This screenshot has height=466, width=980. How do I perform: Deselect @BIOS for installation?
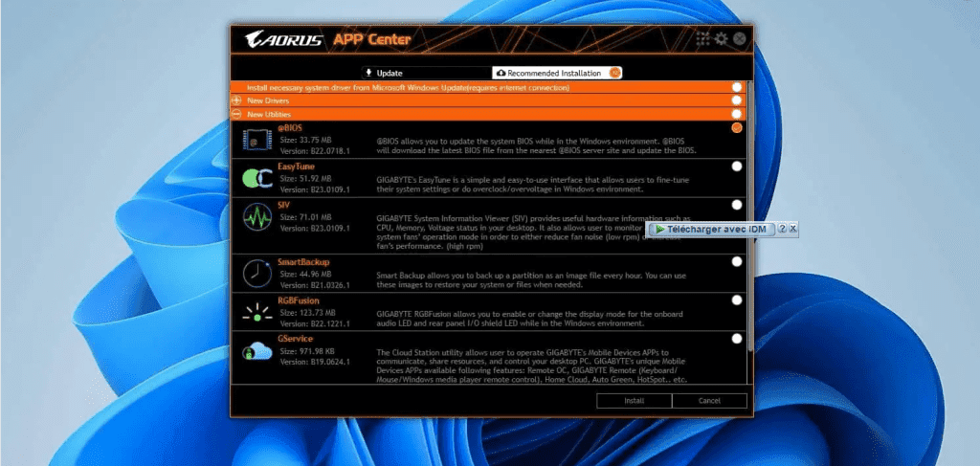736,127
